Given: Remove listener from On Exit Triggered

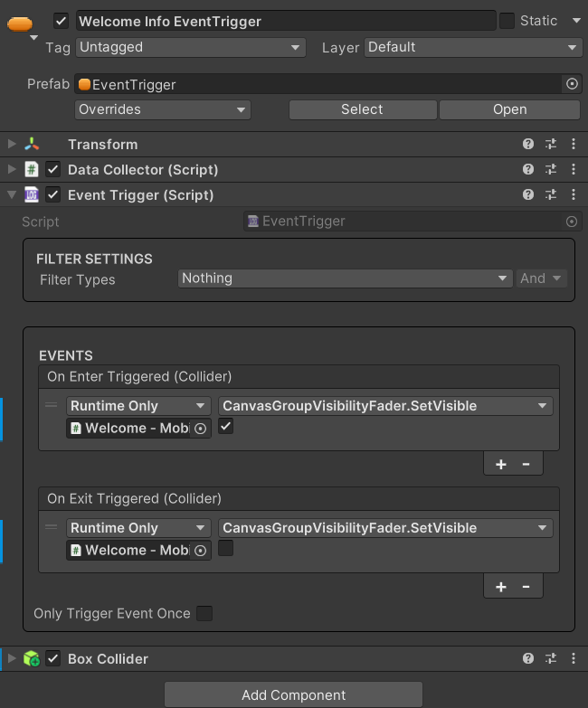Looking at the screenshot, I should coord(526,587).
